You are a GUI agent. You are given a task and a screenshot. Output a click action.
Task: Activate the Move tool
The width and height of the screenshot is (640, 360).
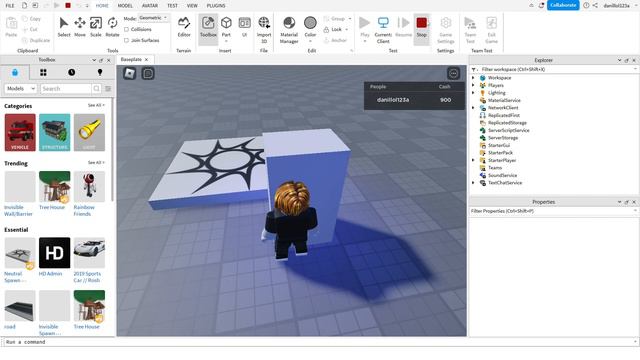click(x=80, y=27)
